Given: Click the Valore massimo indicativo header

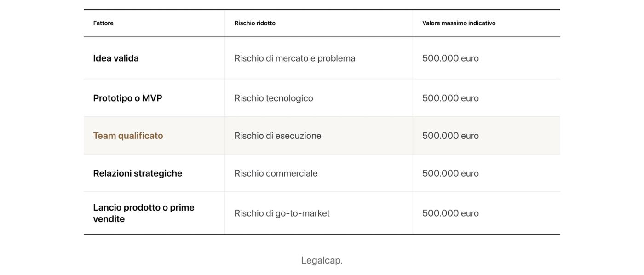Looking at the screenshot, I should [459, 23].
